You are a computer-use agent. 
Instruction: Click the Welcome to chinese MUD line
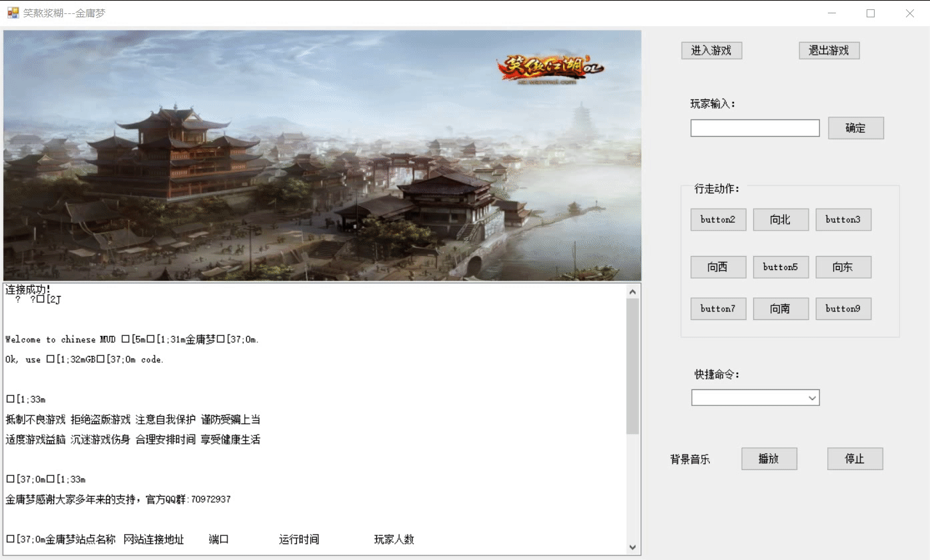(132, 339)
